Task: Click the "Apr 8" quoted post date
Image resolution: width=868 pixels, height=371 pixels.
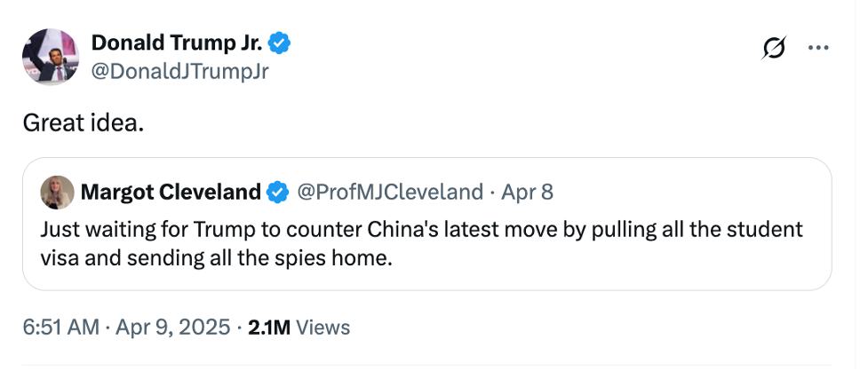Action: pos(527,191)
